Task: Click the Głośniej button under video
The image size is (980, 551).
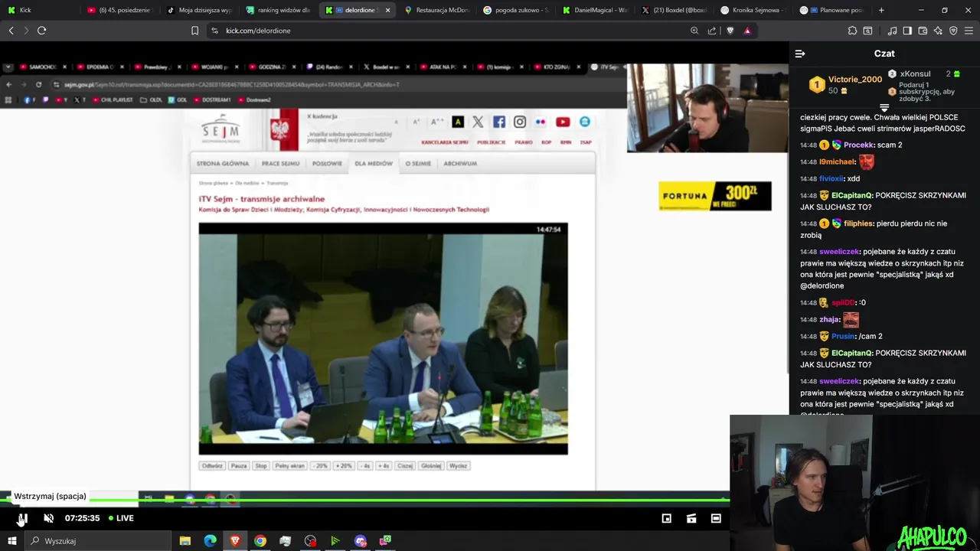Action: [x=431, y=465]
